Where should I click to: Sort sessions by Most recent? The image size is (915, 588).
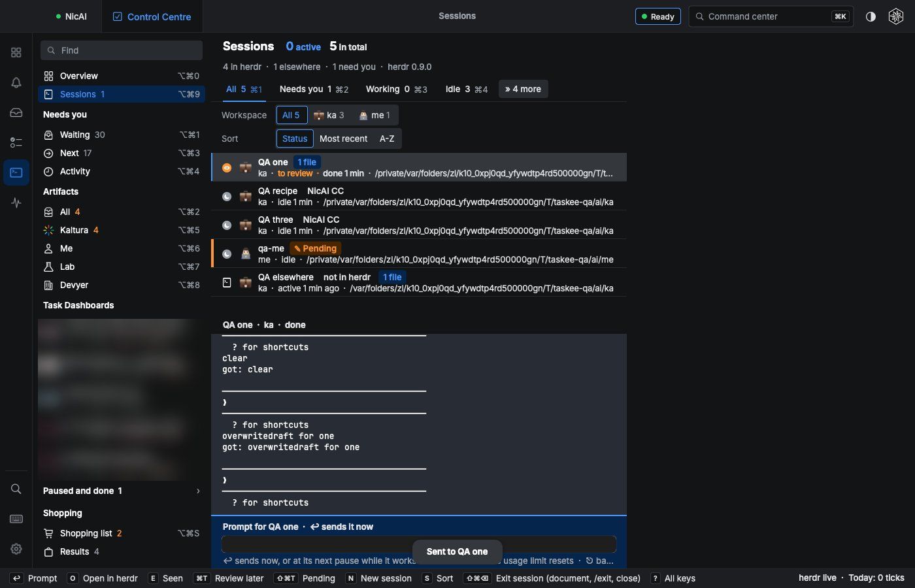point(343,139)
